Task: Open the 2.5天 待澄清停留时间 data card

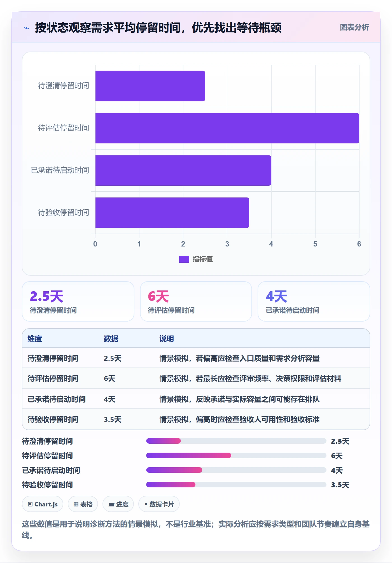Action: click(78, 301)
